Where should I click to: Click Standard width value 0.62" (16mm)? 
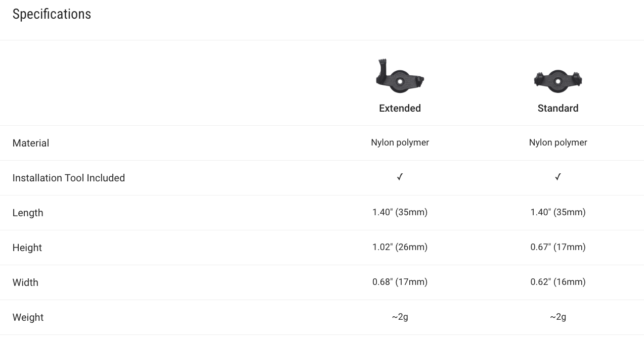click(558, 282)
